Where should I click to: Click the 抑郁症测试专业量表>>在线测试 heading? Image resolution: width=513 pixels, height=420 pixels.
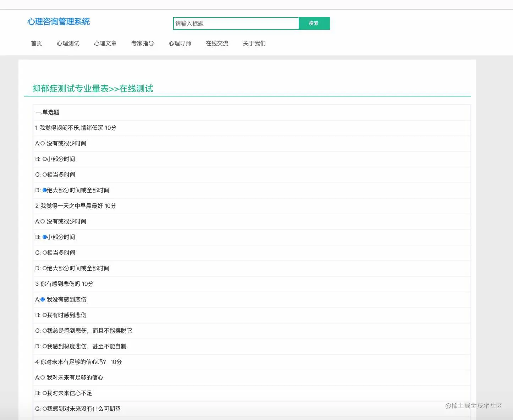(x=93, y=89)
